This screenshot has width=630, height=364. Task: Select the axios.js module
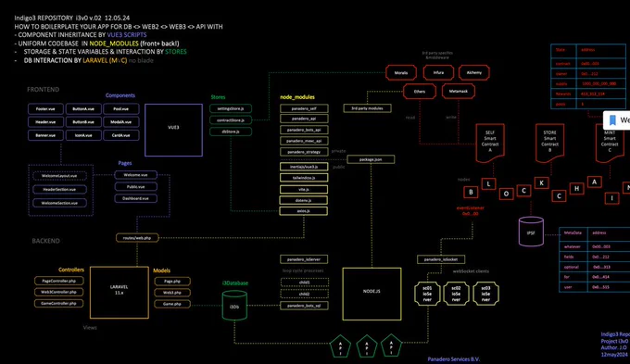(x=304, y=211)
